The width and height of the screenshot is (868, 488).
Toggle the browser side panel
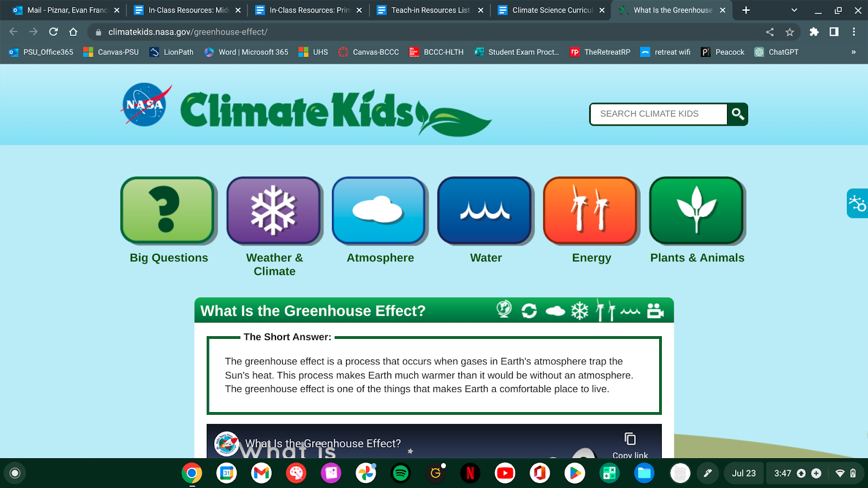pos(834,32)
